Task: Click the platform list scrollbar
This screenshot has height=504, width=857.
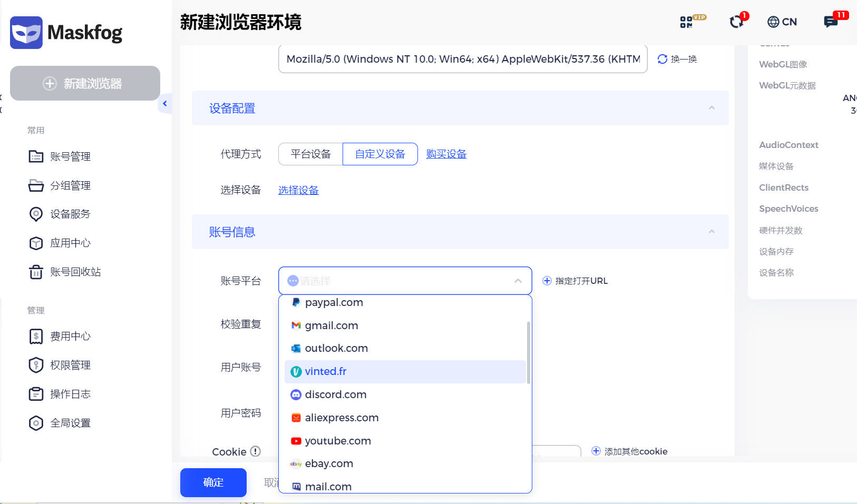Action: [x=528, y=353]
